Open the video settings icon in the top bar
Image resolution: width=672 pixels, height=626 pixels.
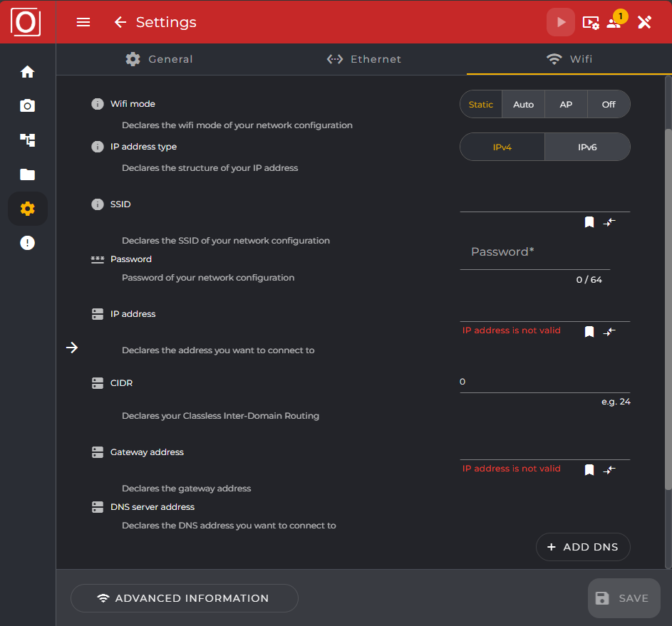coord(590,22)
